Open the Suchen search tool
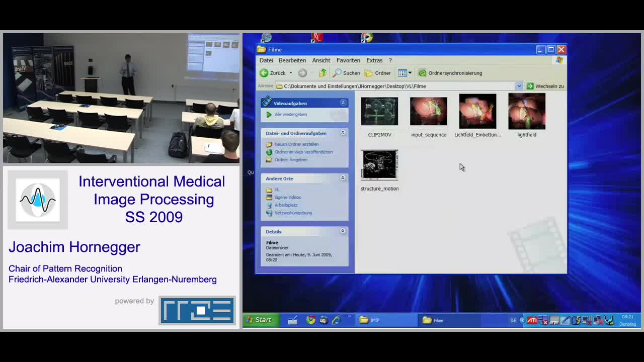Image resolution: width=644 pixels, height=362 pixels. click(347, 73)
